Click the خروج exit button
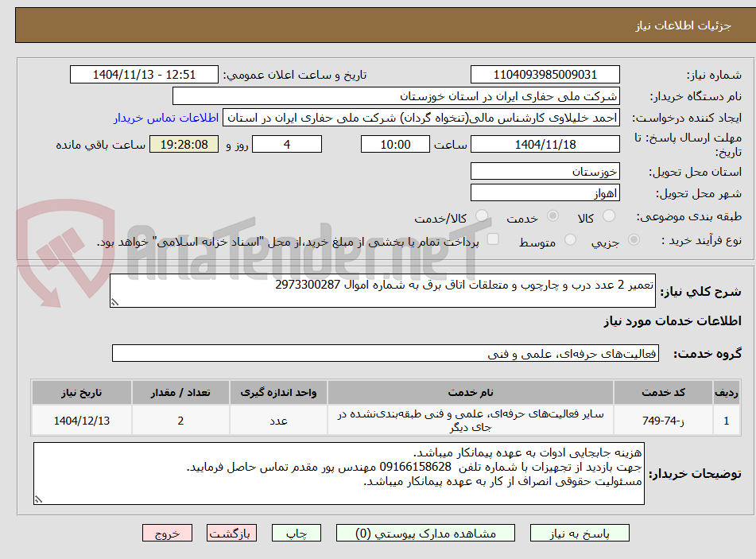Viewport: 756px width, 559px height. [x=167, y=533]
